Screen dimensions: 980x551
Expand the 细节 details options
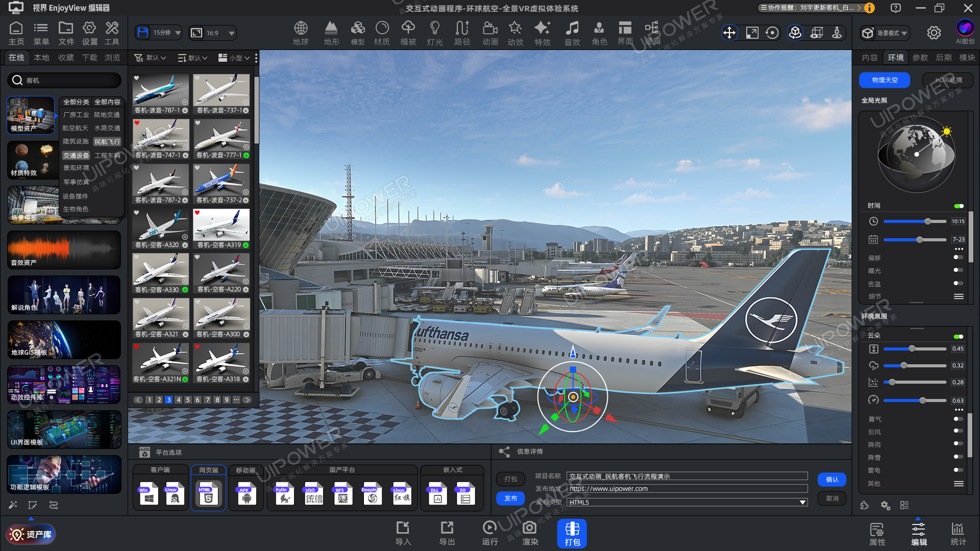pos(959,296)
